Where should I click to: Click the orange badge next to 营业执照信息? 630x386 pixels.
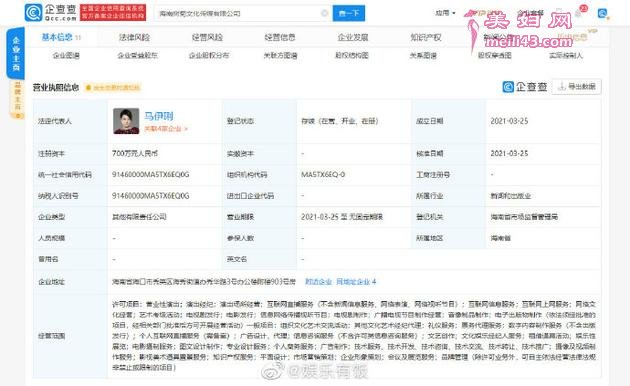click(x=113, y=87)
